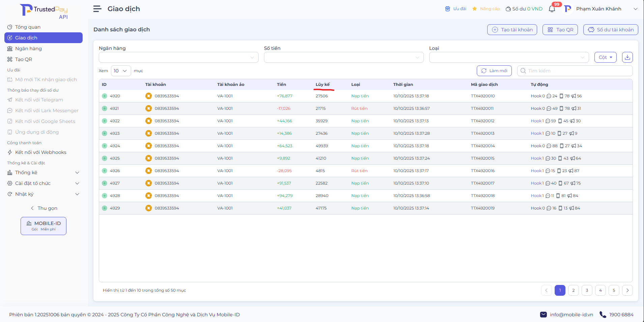This screenshot has height=322, width=644.
Task: Open Kết nối với Webhooks menu item
Action: pyautogui.click(x=40, y=152)
